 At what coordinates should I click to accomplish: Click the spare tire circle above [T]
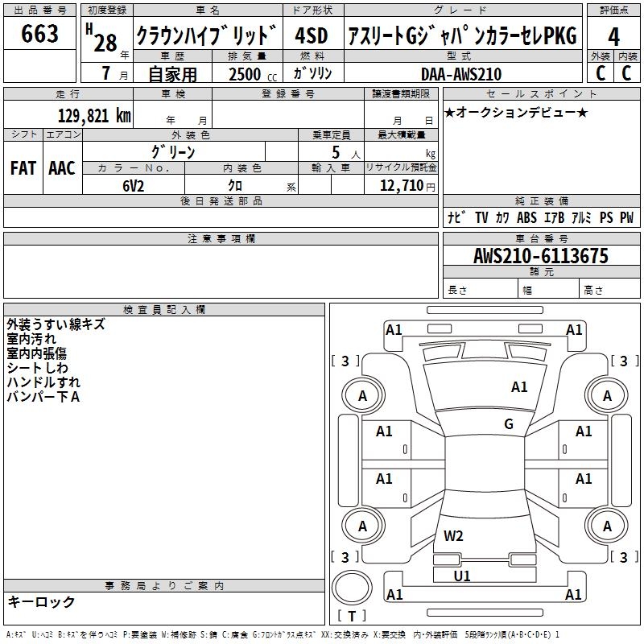[351, 588]
